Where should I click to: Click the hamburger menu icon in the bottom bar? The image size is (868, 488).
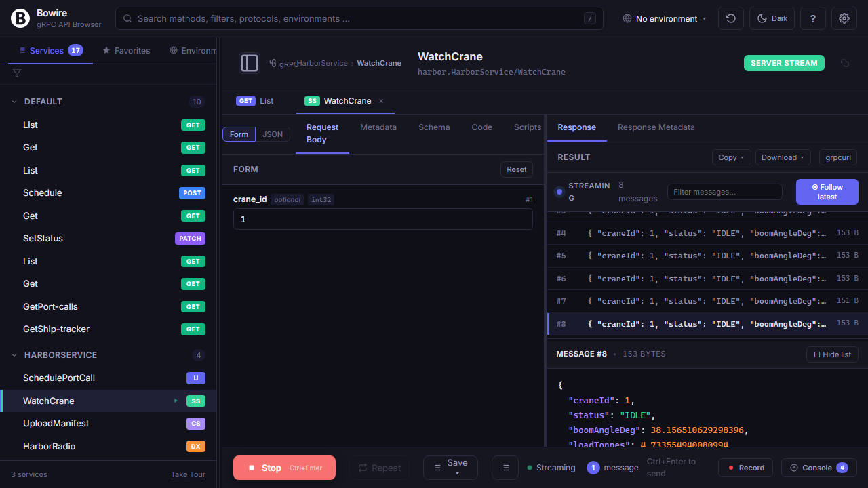tap(505, 468)
